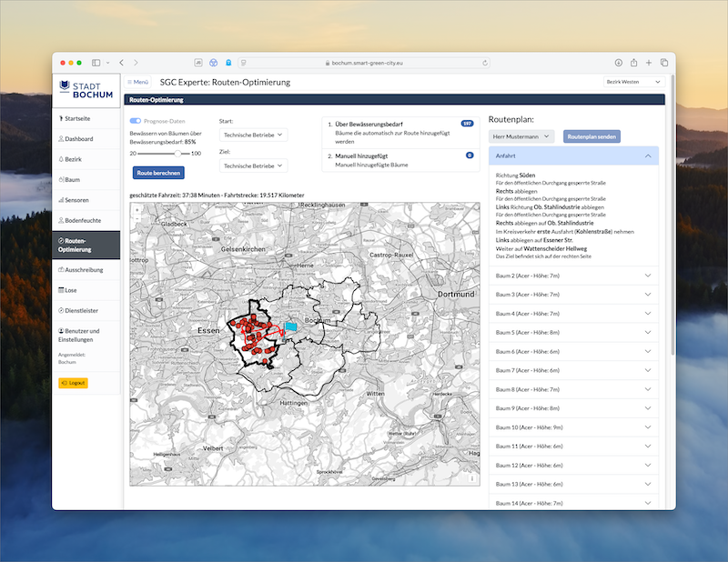
Task: Click the Bewässerungsbedarf slider handle
Action: [176, 154]
